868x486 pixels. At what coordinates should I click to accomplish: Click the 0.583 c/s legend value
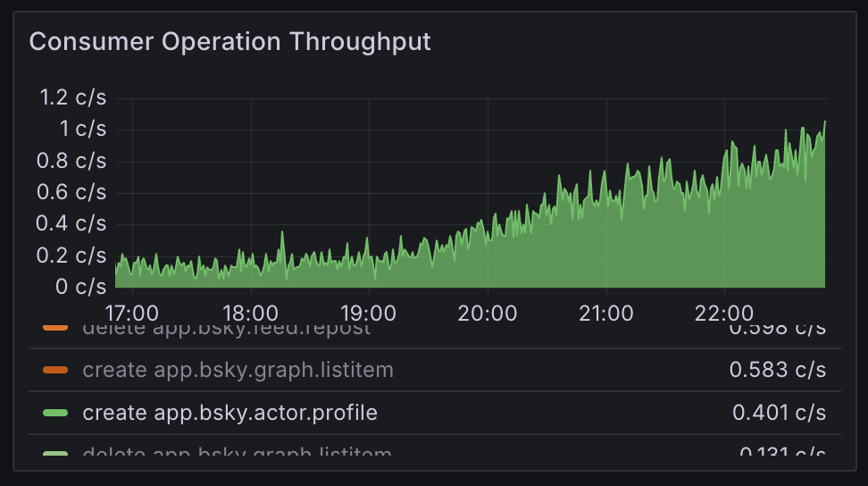click(x=777, y=370)
